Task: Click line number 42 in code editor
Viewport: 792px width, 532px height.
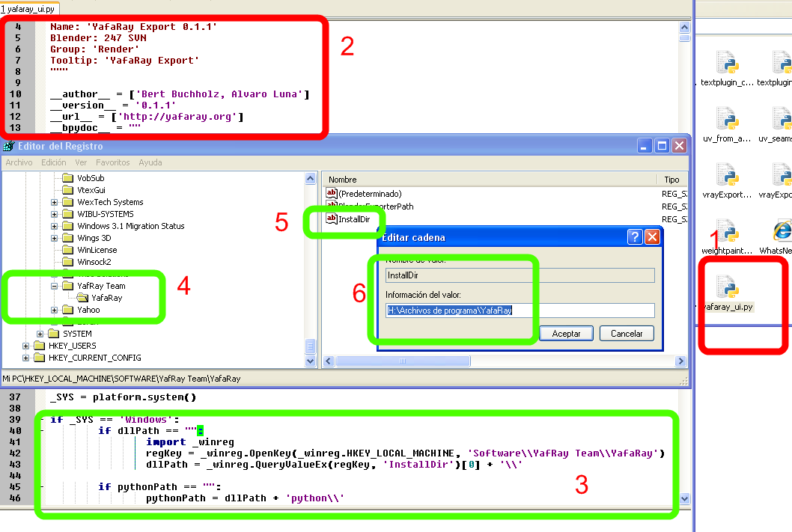Action: pos(15,453)
